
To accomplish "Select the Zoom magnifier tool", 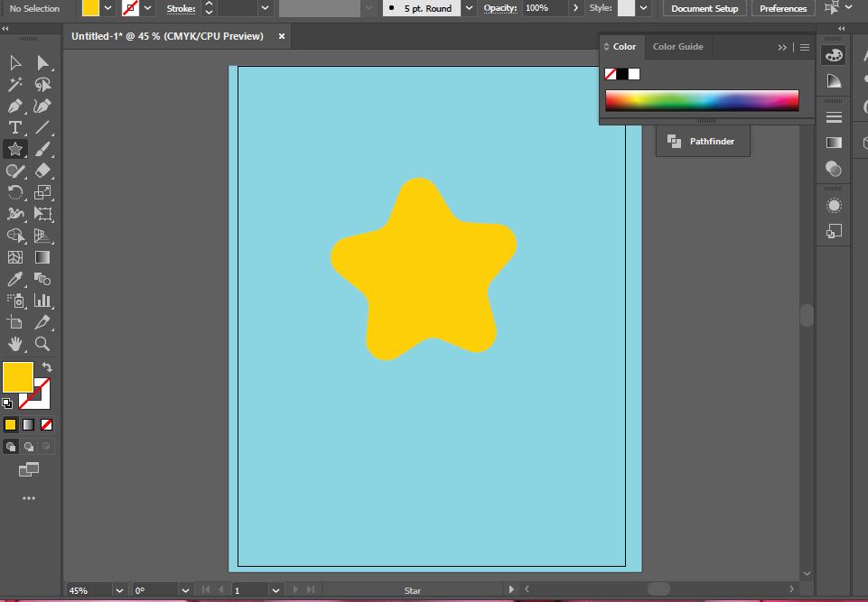I will tap(42, 344).
